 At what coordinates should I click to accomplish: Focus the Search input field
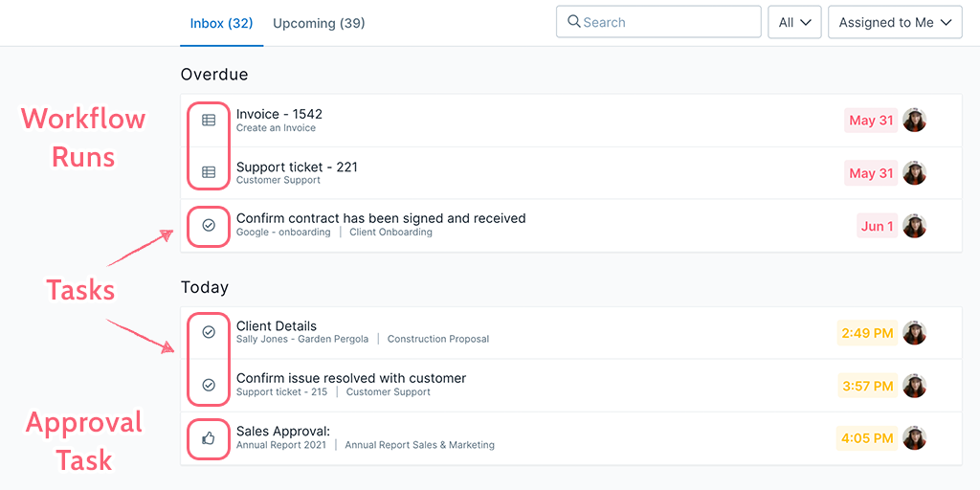658,22
